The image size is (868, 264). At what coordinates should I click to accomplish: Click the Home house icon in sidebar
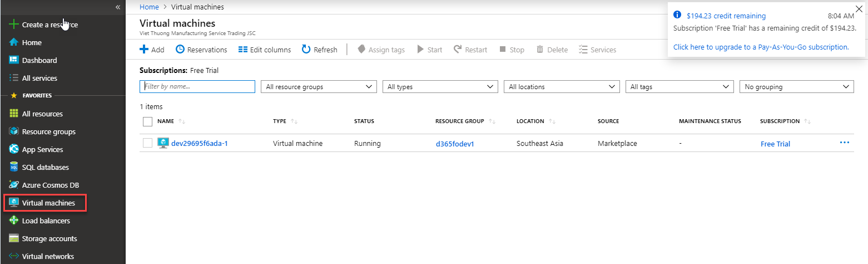point(14,42)
